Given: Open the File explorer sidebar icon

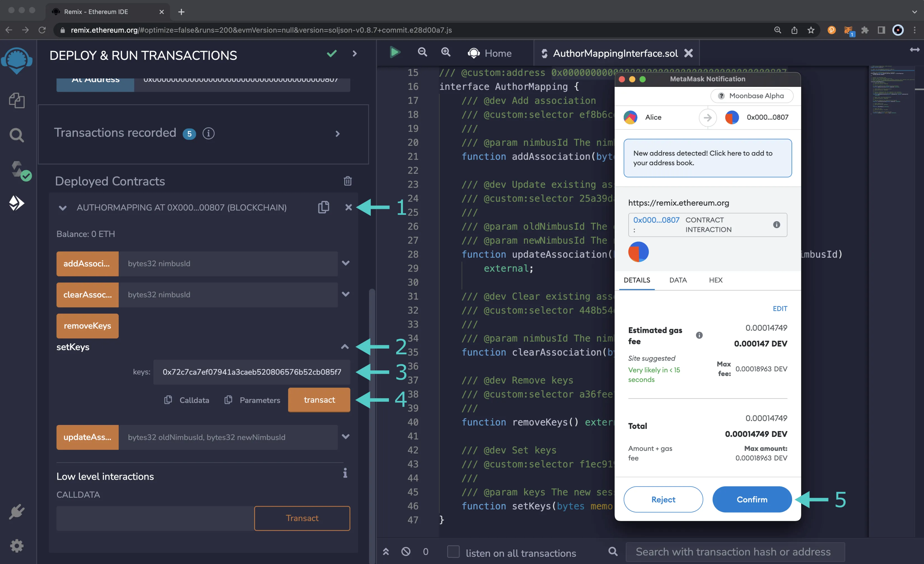Looking at the screenshot, I should pos(17,100).
